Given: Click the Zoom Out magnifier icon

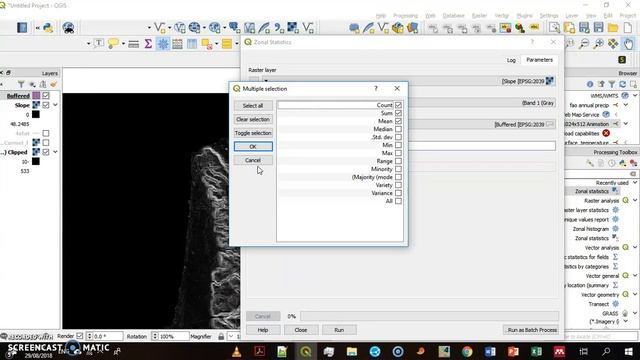Looking at the screenshot, I should click(584, 43).
